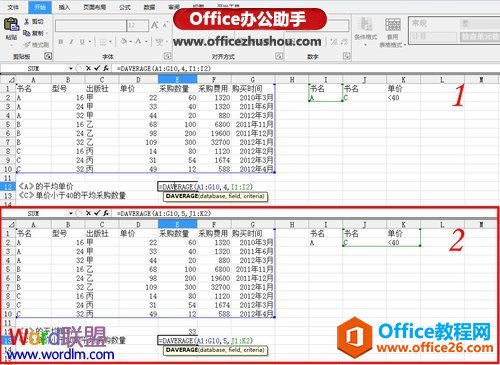
Task: Open the Alignment (对齐方式) dialog launcher
Action: (279, 56)
